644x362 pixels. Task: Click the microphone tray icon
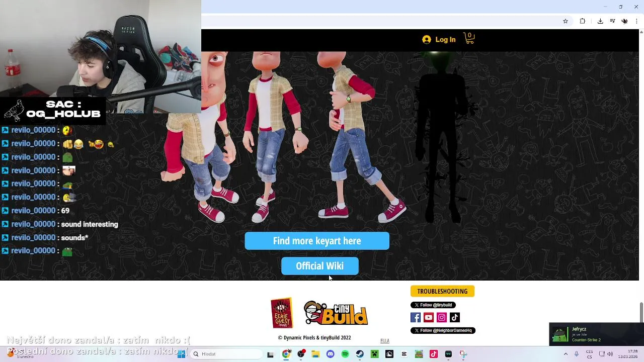coord(577,354)
